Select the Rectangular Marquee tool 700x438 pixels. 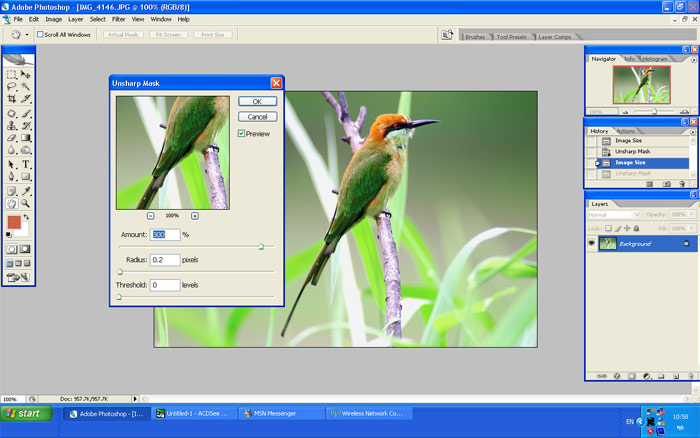tap(12, 75)
